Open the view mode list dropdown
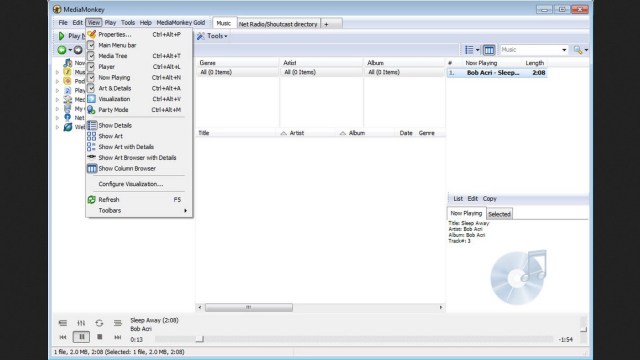 pos(472,50)
